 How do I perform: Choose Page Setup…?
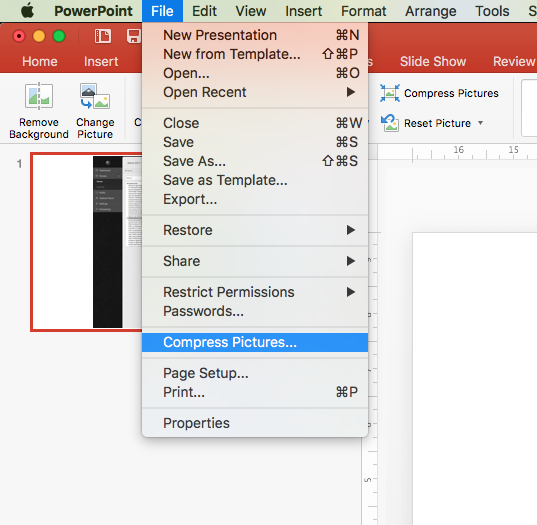click(x=255, y=373)
